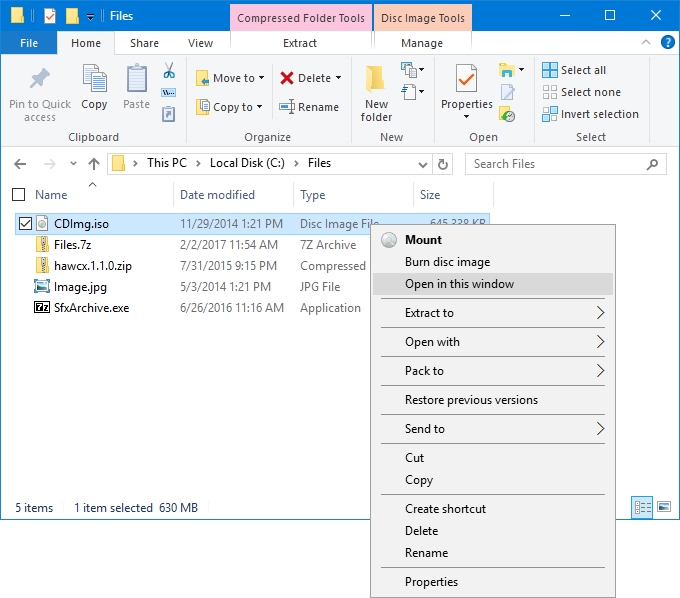Click the Up one level arrow
680x598 pixels.
(94, 164)
